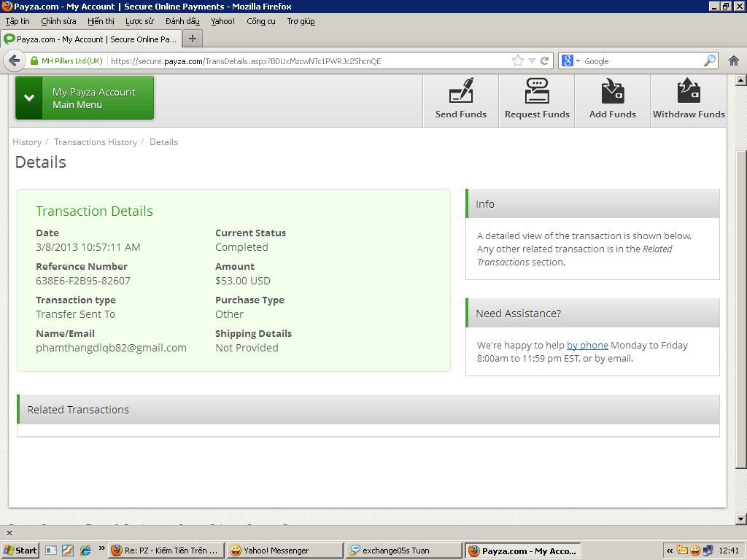Click reference number 638E6-F2B95-82607

point(83,281)
